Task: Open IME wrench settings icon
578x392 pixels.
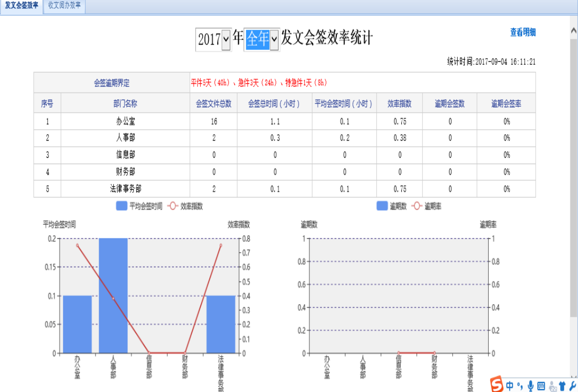Action: tap(573, 386)
